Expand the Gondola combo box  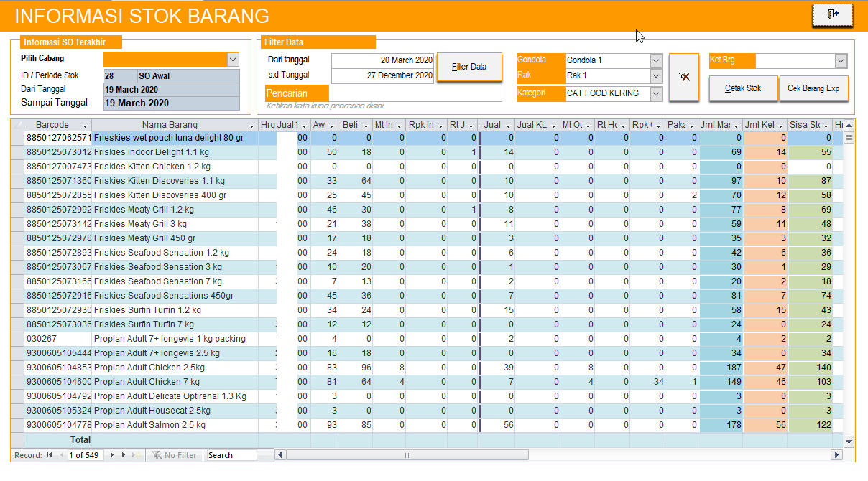(x=655, y=60)
